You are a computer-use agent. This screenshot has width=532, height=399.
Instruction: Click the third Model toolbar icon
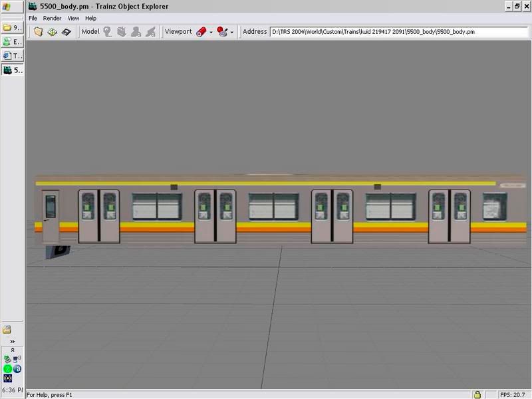[x=136, y=31]
